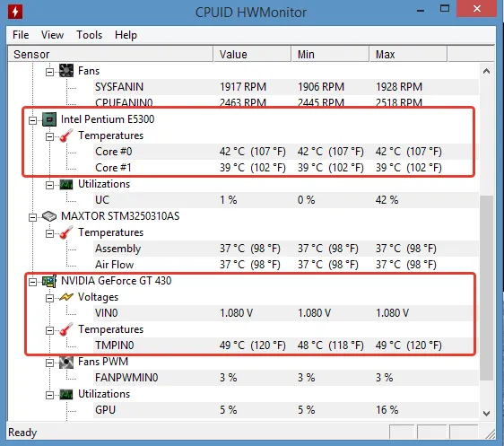The image size is (504, 446).
Task: Select the TMPIN0 temperature row
Action: pyautogui.click(x=284, y=345)
